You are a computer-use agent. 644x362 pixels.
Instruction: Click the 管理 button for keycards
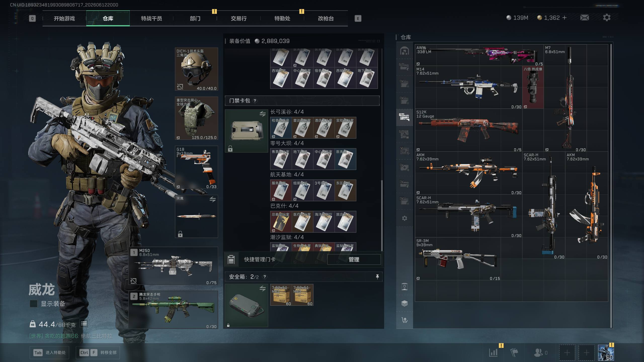354,259
